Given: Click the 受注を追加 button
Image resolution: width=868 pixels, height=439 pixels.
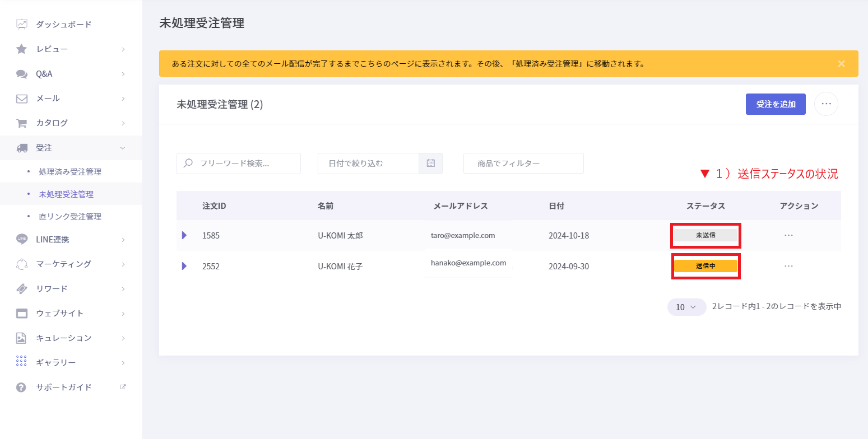Looking at the screenshot, I should tap(775, 104).
